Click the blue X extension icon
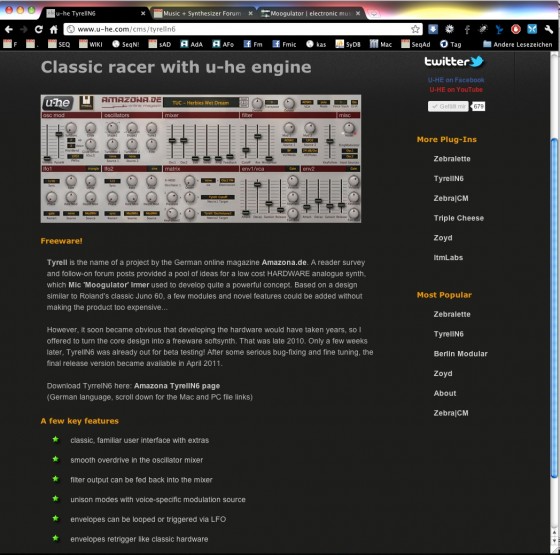The height and width of the screenshot is (555, 560). coord(532,29)
